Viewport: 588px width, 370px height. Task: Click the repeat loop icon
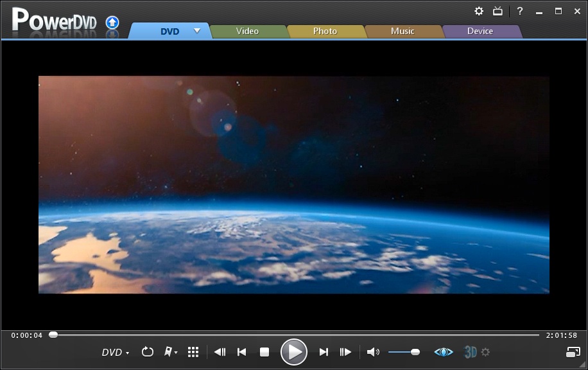point(148,351)
